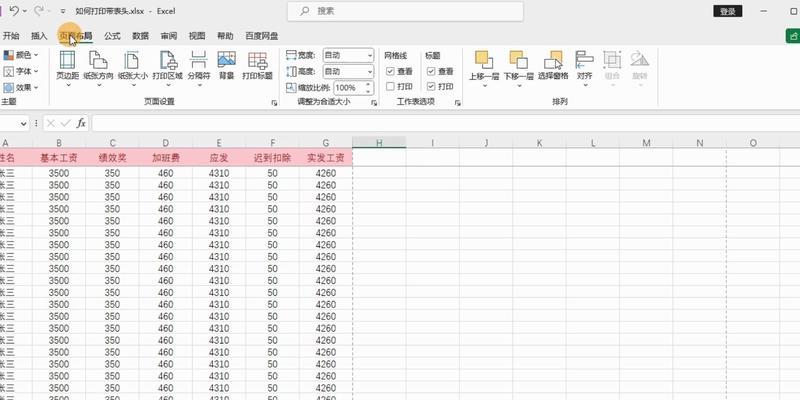Switch to the 插入 (Insert) tab

point(39,36)
